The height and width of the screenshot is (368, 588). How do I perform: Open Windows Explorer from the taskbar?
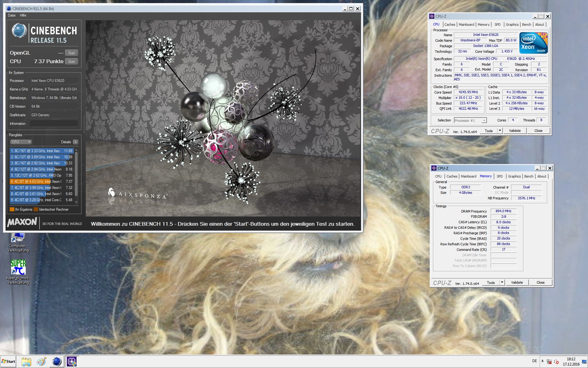click(x=26, y=362)
